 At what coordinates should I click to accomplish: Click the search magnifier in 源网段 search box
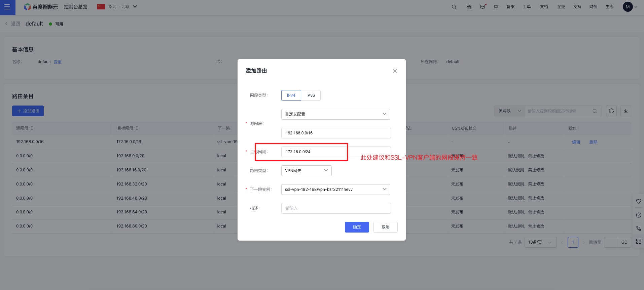595,111
